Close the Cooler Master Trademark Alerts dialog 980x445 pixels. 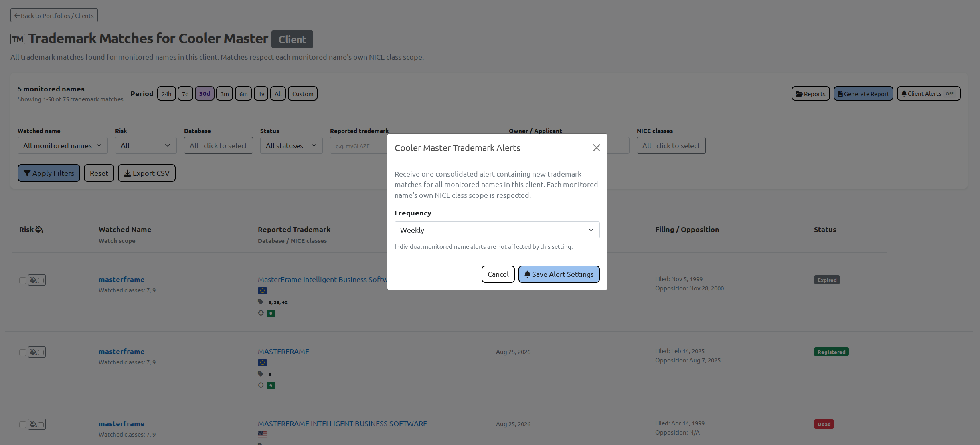tap(596, 148)
